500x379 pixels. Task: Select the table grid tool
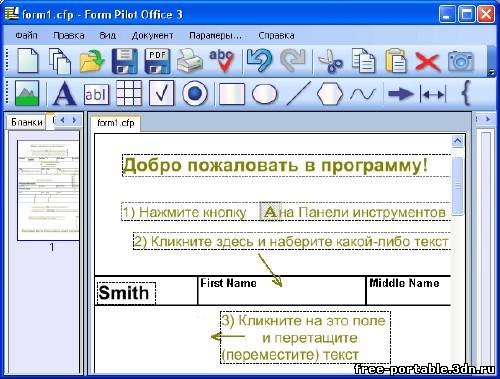129,94
